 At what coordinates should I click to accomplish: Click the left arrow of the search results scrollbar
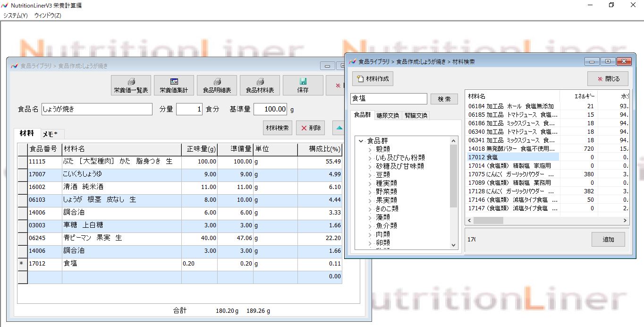pos(470,221)
